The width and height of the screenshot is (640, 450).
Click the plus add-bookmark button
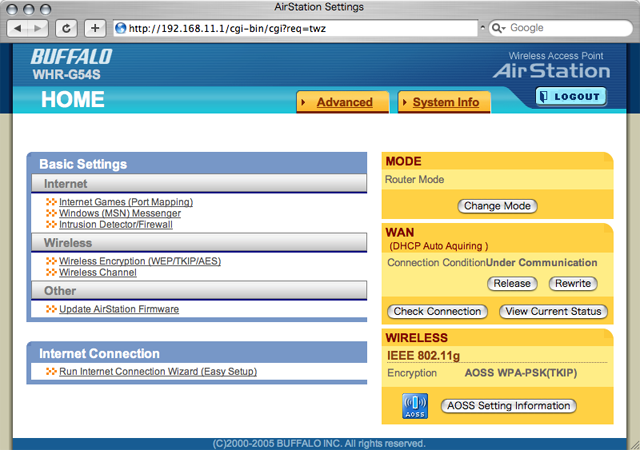pos(95,28)
